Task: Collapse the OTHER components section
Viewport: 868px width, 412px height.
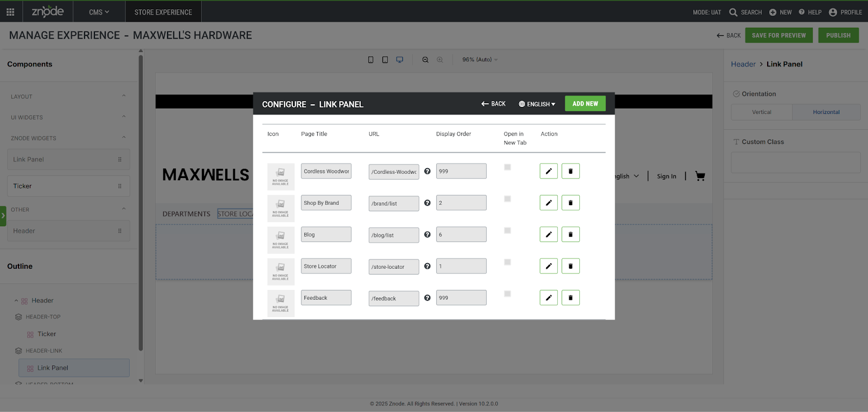Action: click(124, 209)
